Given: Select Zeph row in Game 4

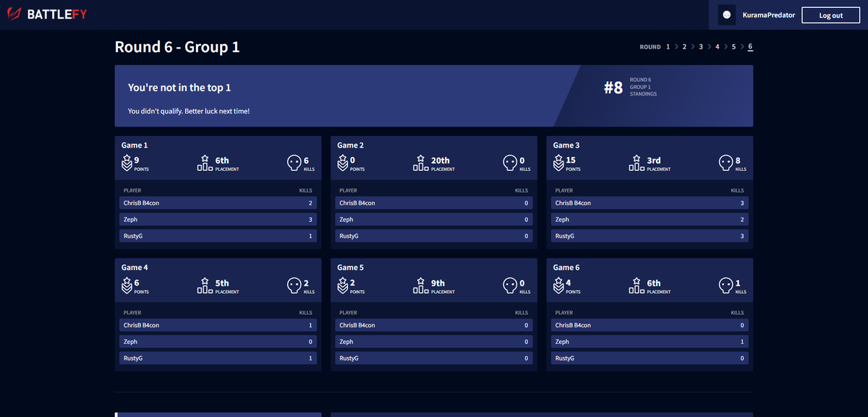Looking at the screenshot, I should [x=218, y=342].
